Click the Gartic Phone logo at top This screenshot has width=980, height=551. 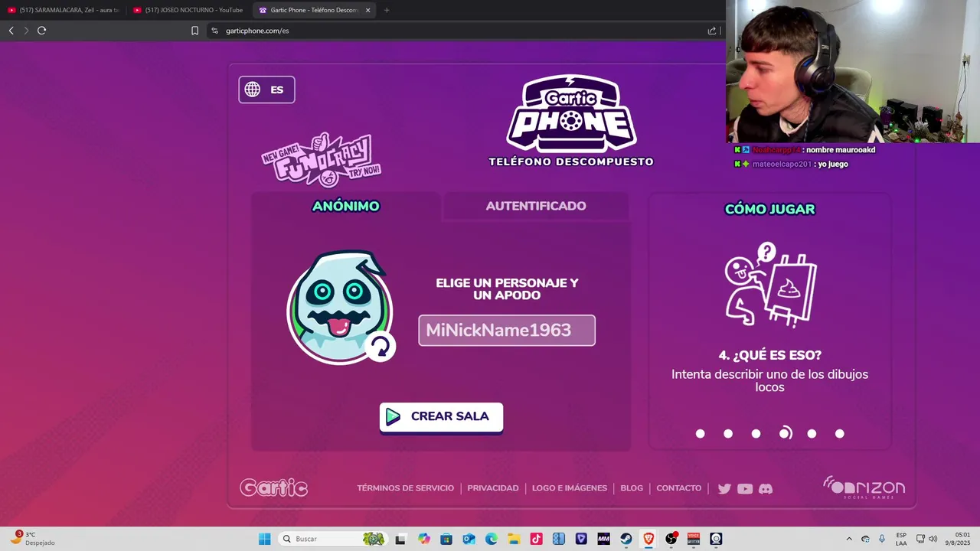[x=571, y=113]
